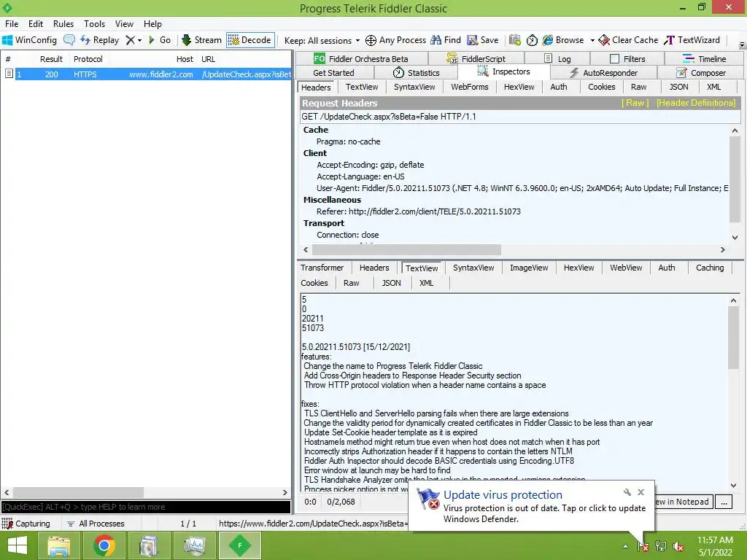Open File Explorer from taskbar
The image size is (747, 560).
(x=58, y=545)
